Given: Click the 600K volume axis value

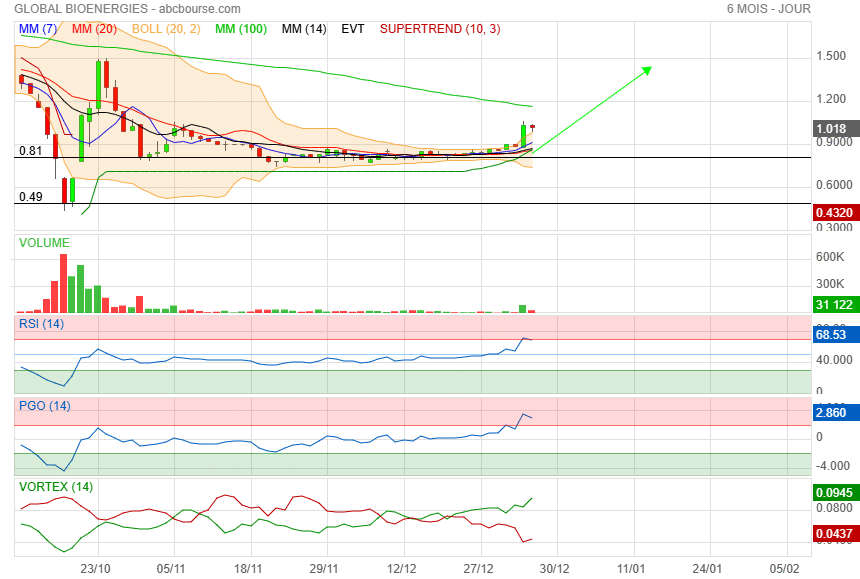Looking at the screenshot, I should click(x=830, y=257).
